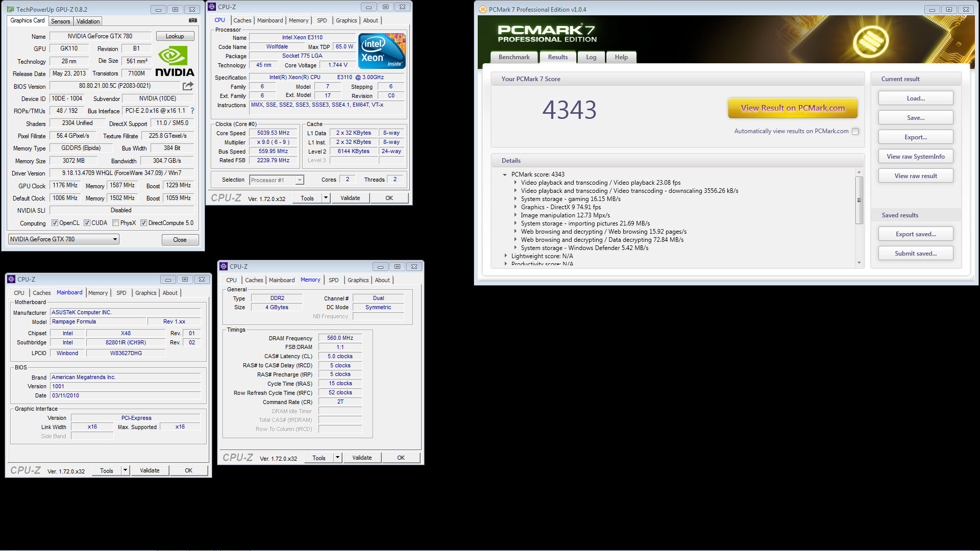Open the Help tab in PCMark 7
The image size is (980, 551).
621,57
